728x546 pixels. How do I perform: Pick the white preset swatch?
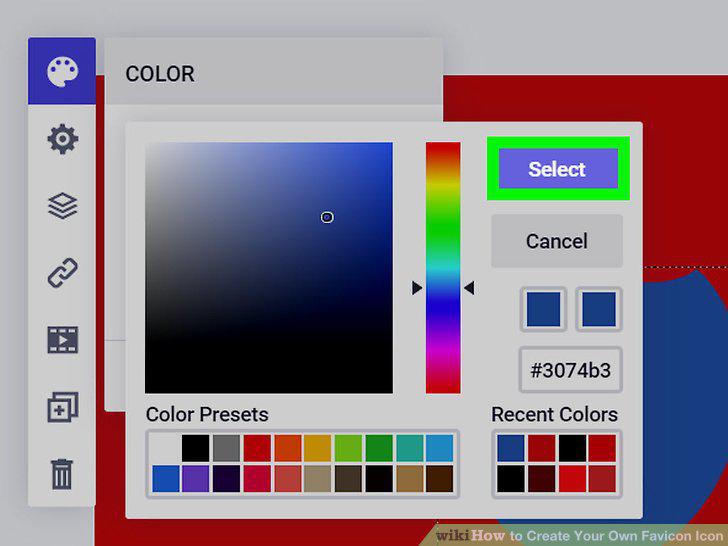tap(166, 448)
